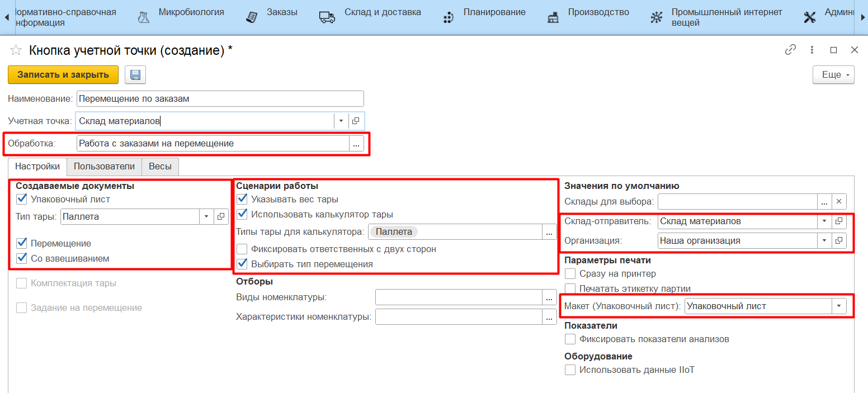The image size is (868, 393).
Task: Open selection dialog for Обработка field
Action: (x=356, y=144)
